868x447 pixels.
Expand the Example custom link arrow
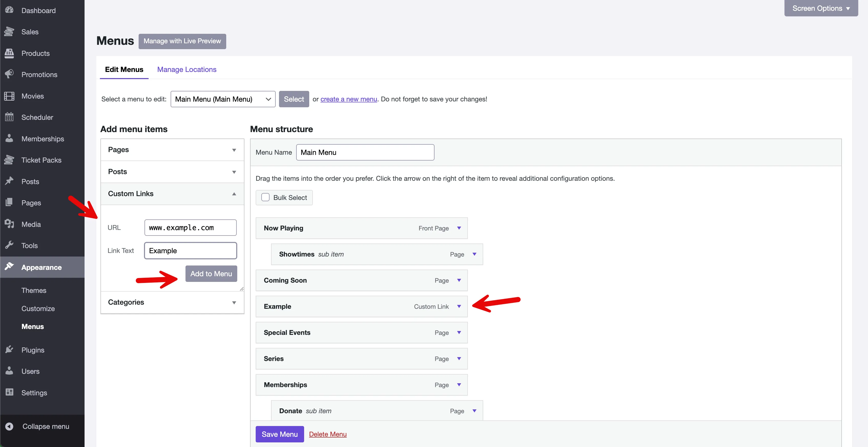click(459, 306)
